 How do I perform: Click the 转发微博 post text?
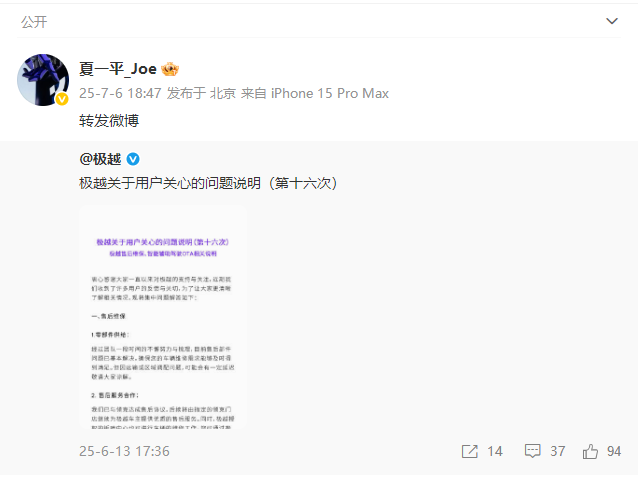point(109,120)
